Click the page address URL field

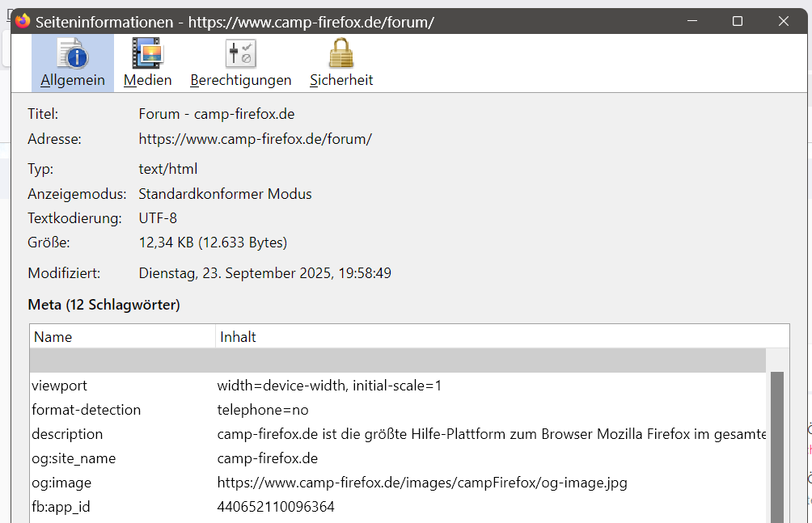pyautogui.click(x=256, y=139)
